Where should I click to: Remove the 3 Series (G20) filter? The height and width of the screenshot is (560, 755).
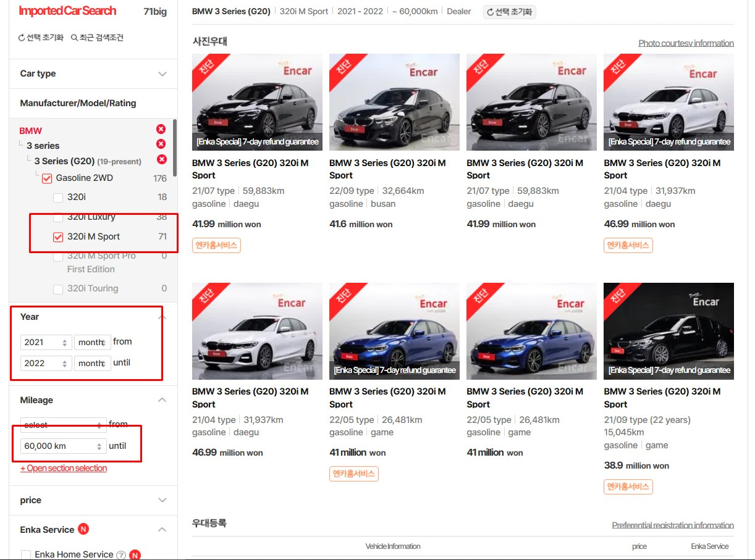[162, 159]
